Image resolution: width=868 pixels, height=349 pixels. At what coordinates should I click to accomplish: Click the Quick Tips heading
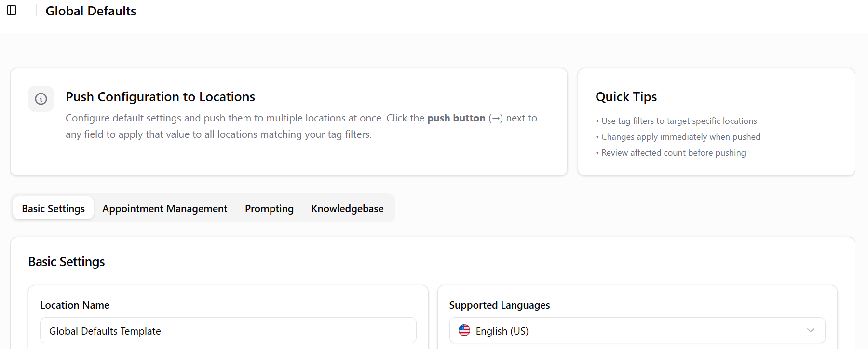point(626,97)
